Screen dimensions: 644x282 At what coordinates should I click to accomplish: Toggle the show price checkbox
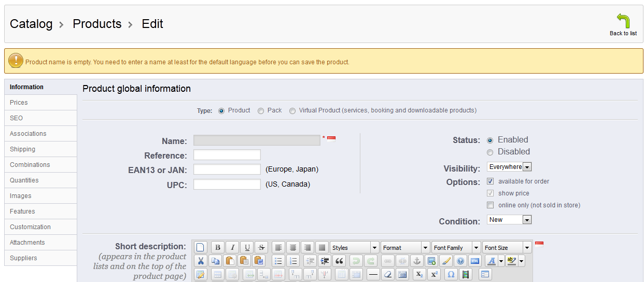click(x=491, y=193)
